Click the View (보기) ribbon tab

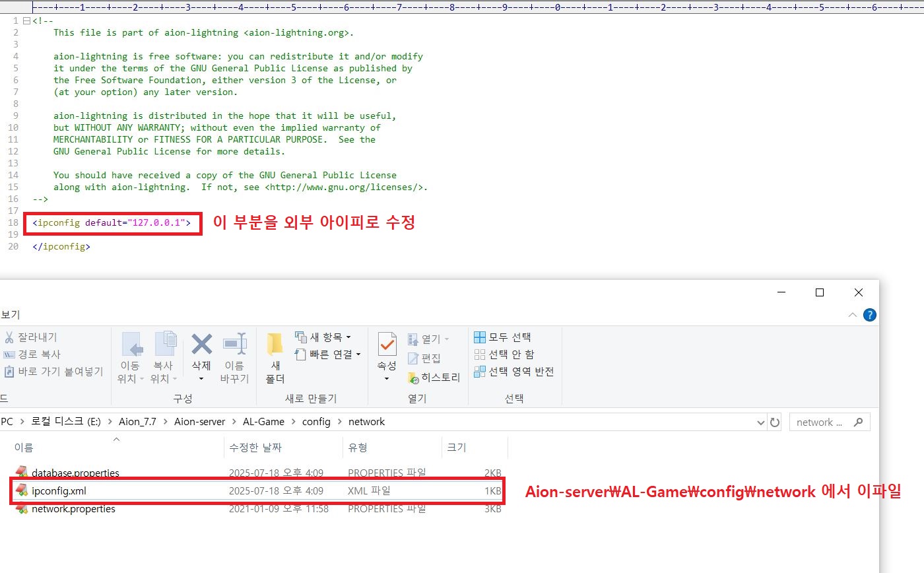(9, 315)
